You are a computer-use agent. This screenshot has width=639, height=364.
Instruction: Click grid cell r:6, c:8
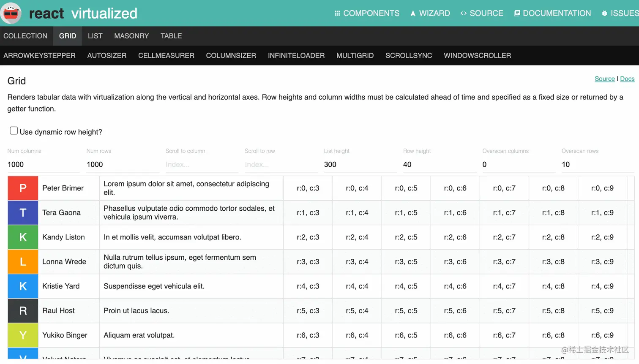coord(553,335)
